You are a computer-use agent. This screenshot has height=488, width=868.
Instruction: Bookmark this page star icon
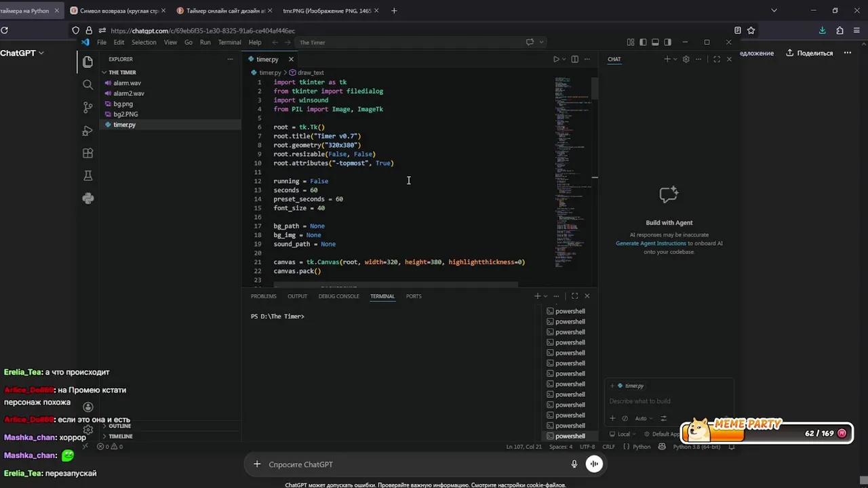(x=751, y=30)
